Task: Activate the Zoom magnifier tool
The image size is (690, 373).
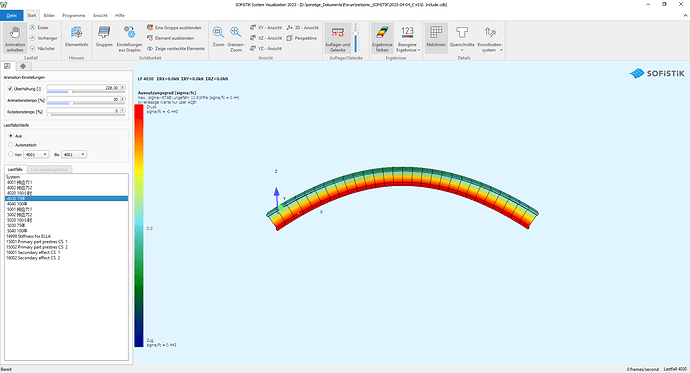Action: (x=218, y=37)
